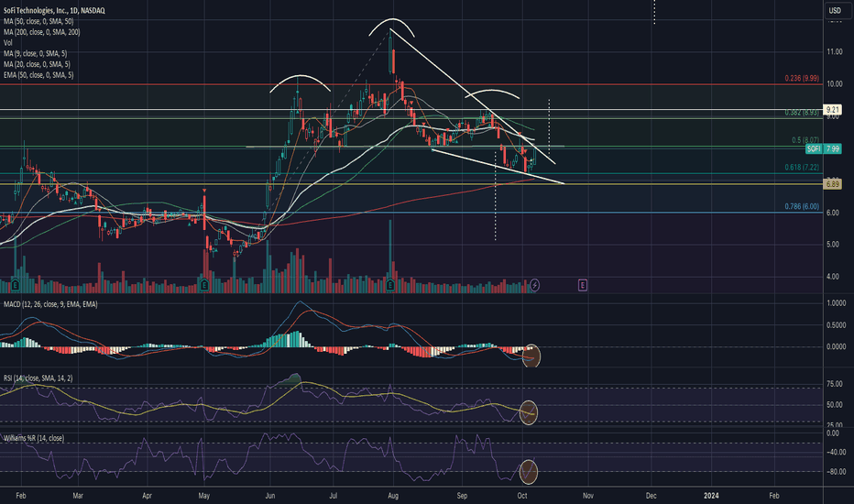Click the Nov date axis label
Screen dimensions: 854x504
tap(588, 496)
